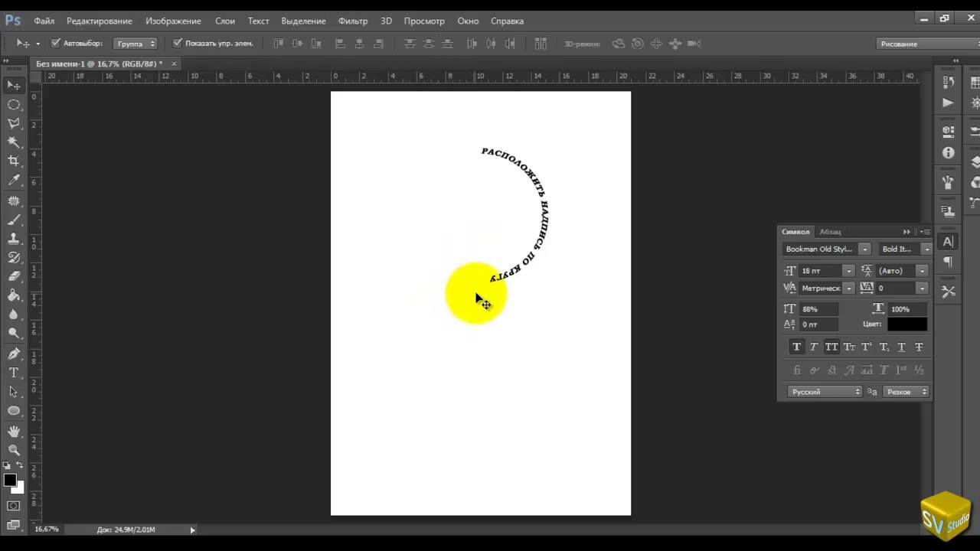The width and height of the screenshot is (980, 551).
Task: Open the Текст menu
Action: (258, 21)
